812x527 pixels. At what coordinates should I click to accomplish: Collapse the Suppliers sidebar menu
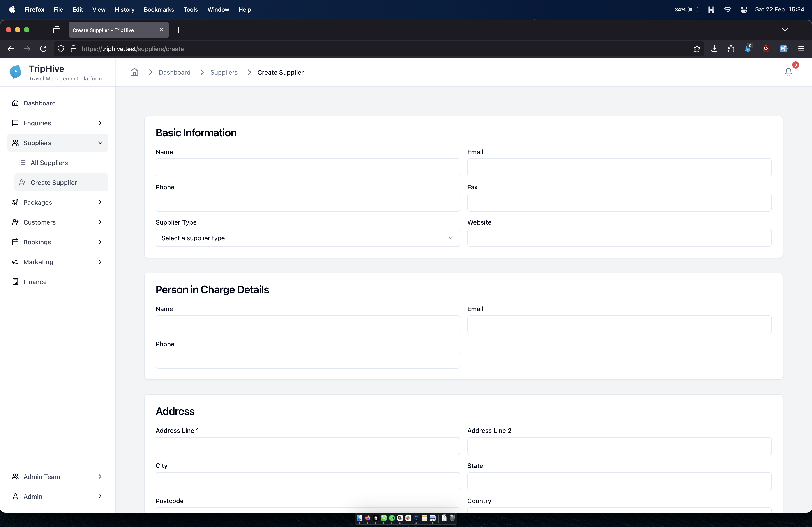tap(58, 143)
